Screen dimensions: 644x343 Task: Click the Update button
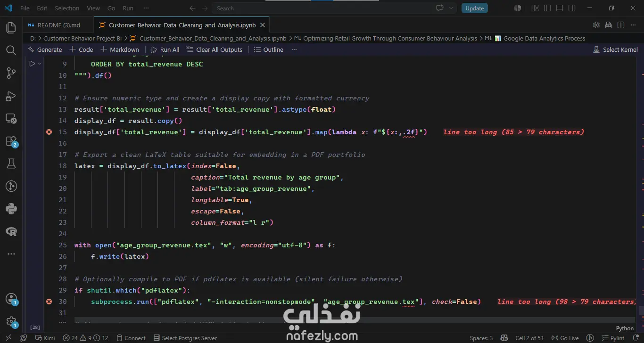click(x=474, y=8)
